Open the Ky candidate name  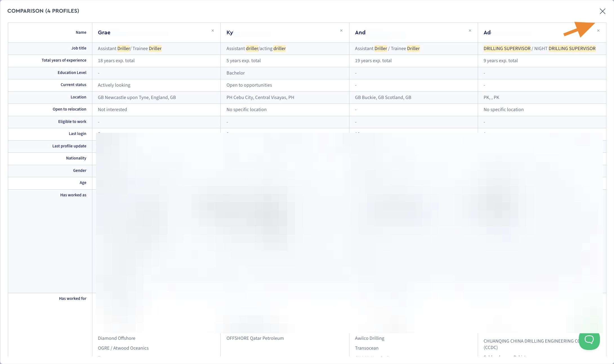click(x=230, y=33)
